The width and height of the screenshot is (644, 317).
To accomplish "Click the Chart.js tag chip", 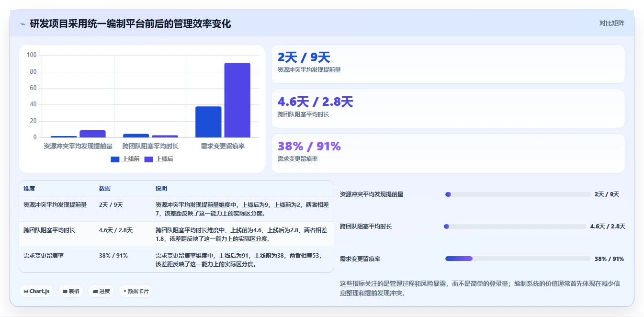I will (x=36, y=291).
